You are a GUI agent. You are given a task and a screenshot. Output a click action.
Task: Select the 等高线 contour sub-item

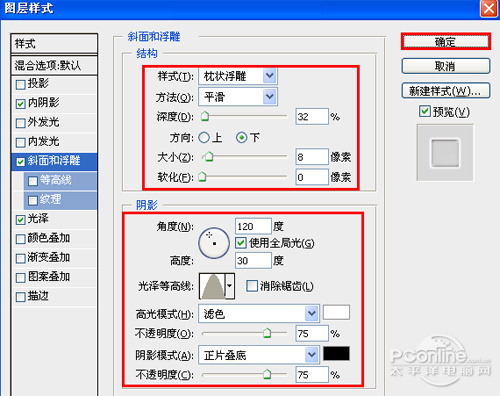coord(61,180)
